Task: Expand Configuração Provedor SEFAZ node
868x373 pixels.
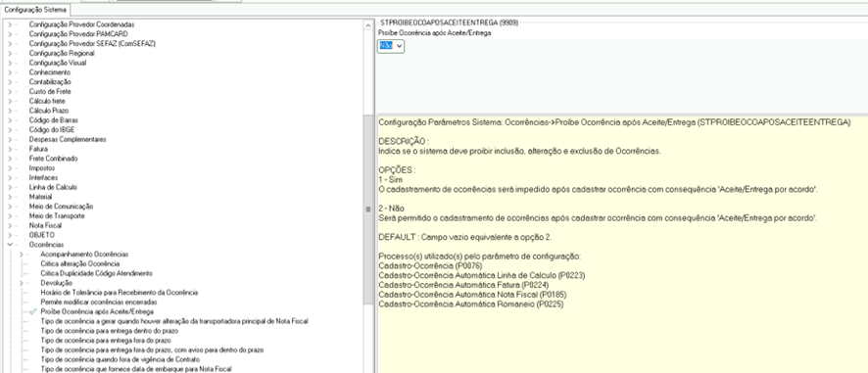Action: click(x=10, y=44)
